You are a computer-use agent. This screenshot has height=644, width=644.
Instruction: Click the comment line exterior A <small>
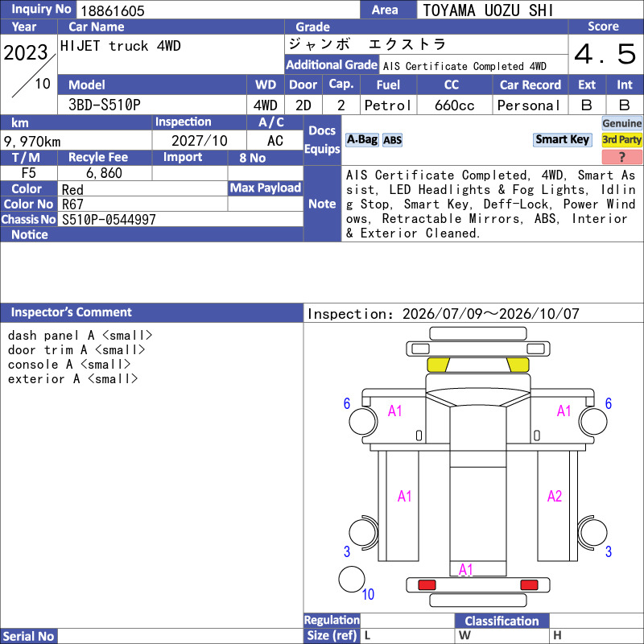click(72, 378)
